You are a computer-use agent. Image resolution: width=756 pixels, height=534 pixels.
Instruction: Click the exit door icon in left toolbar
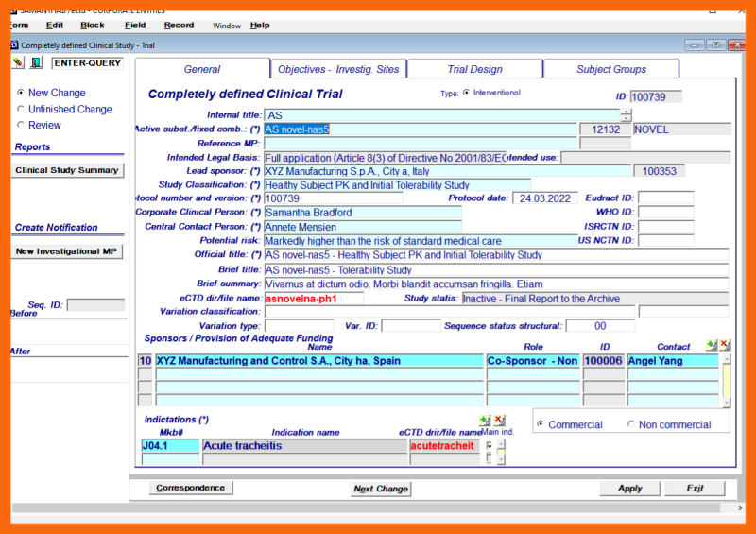pos(36,63)
